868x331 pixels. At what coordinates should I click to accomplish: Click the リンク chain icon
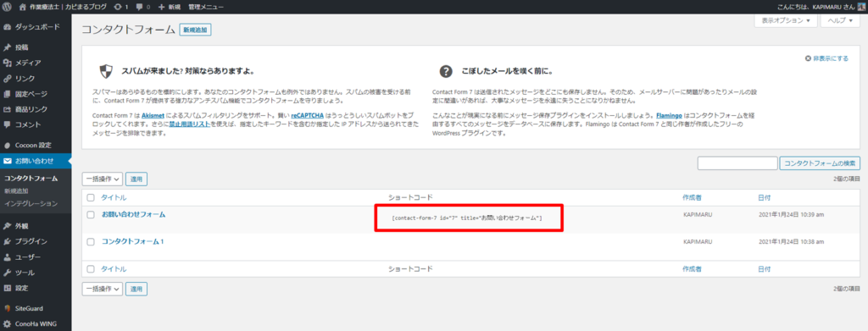[7, 79]
